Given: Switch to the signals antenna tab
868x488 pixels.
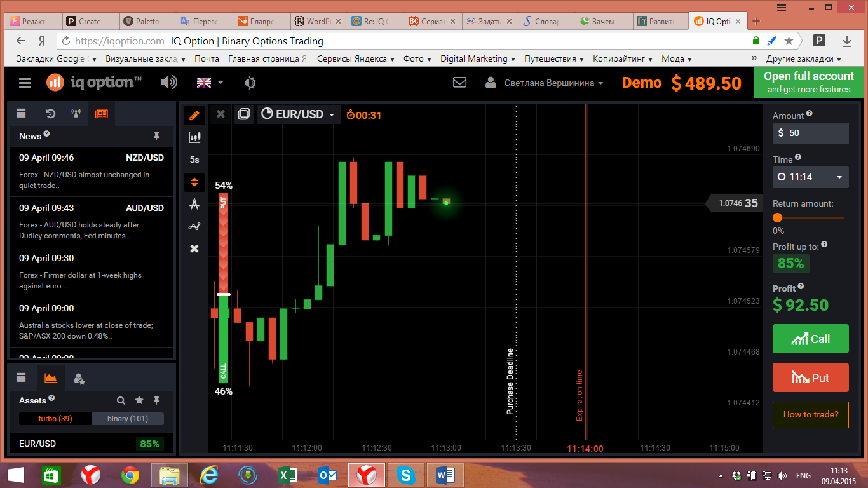Looking at the screenshot, I should click(x=76, y=114).
